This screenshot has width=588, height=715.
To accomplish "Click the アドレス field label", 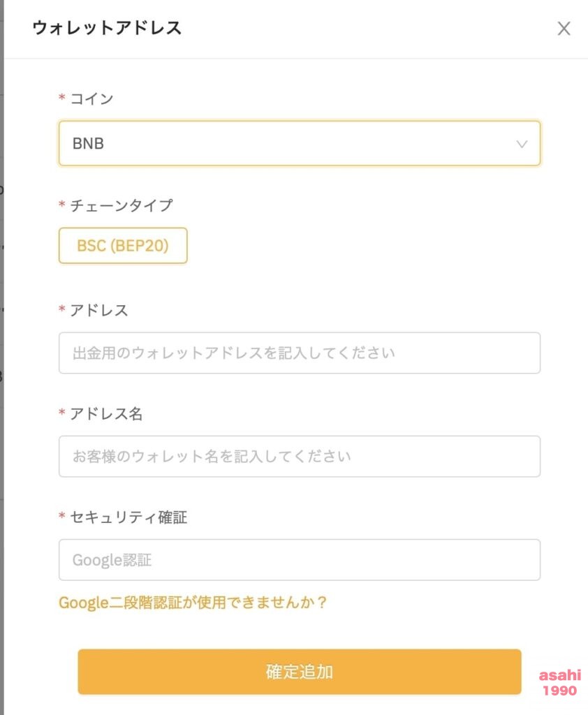I will click(x=99, y=310).
